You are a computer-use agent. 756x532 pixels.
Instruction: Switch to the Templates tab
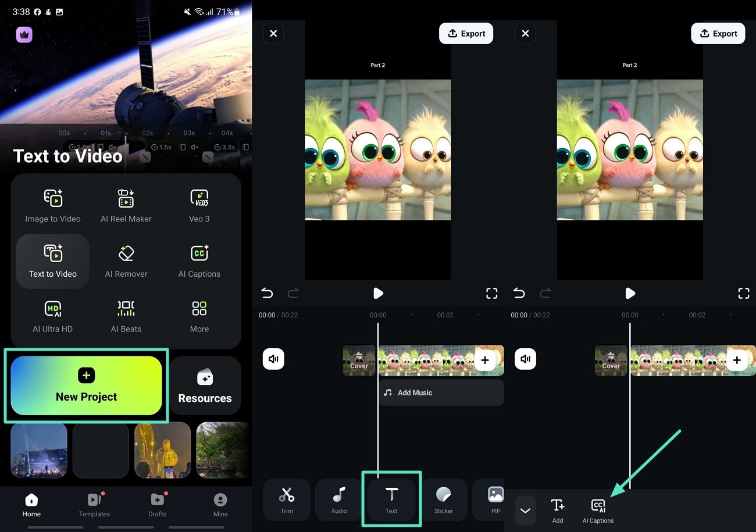(94, 505)
